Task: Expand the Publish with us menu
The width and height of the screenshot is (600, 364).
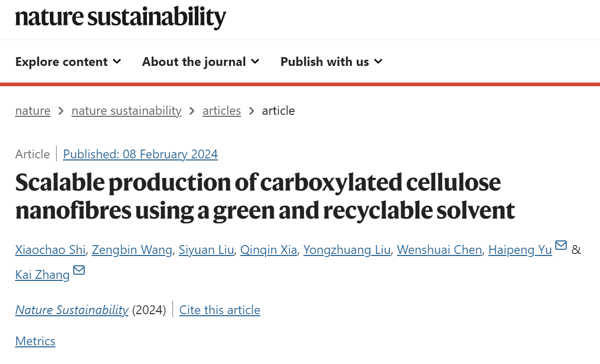Action: (x=331, y=62)
